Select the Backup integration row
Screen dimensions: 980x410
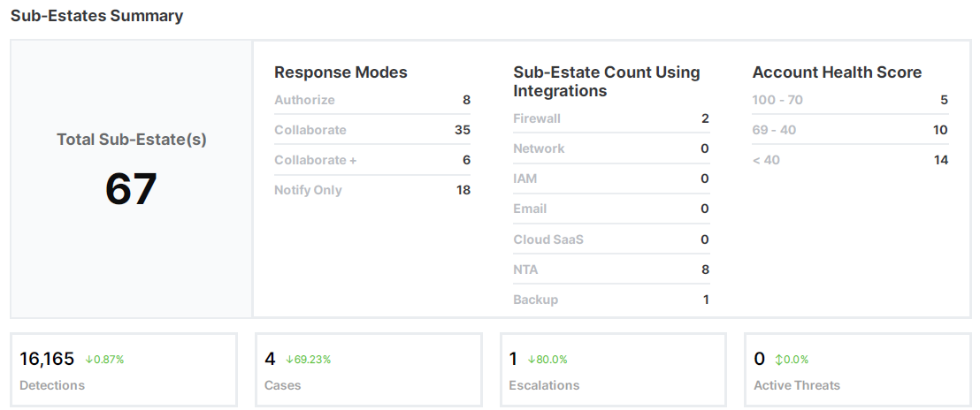tap(611, 300)
